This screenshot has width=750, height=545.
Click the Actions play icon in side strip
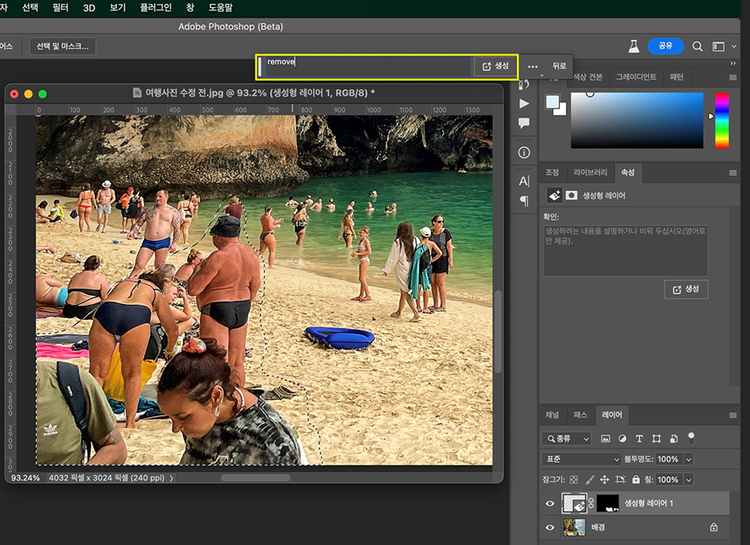tap(524, 103)
